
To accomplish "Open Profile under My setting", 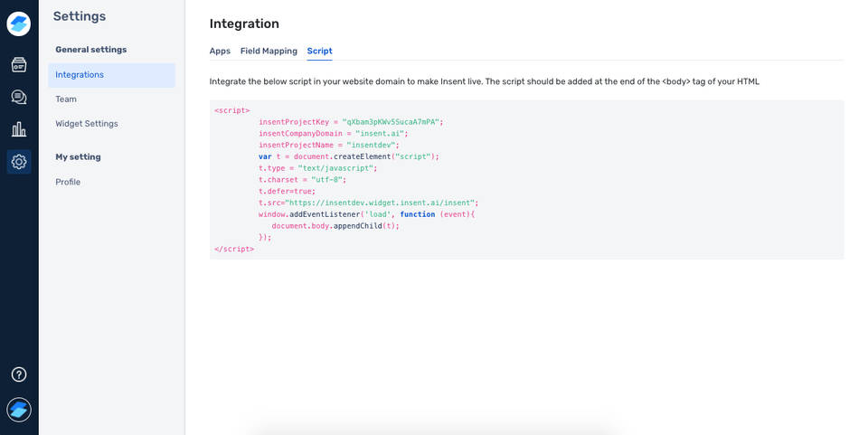I will (68, 182).
